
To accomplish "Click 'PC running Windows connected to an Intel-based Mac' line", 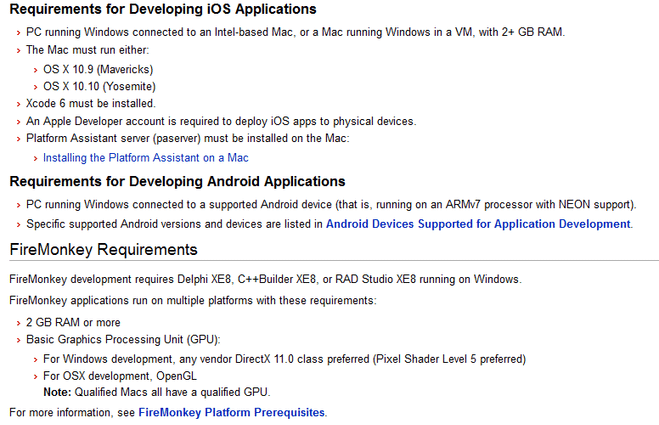I will click(x=295, y=32).
